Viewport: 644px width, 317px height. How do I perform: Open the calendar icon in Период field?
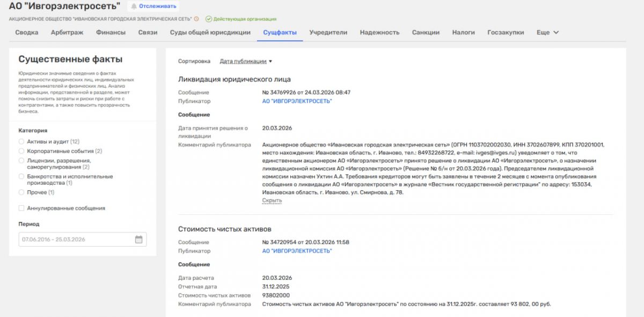pyautogui.click(x=138, y=240)
